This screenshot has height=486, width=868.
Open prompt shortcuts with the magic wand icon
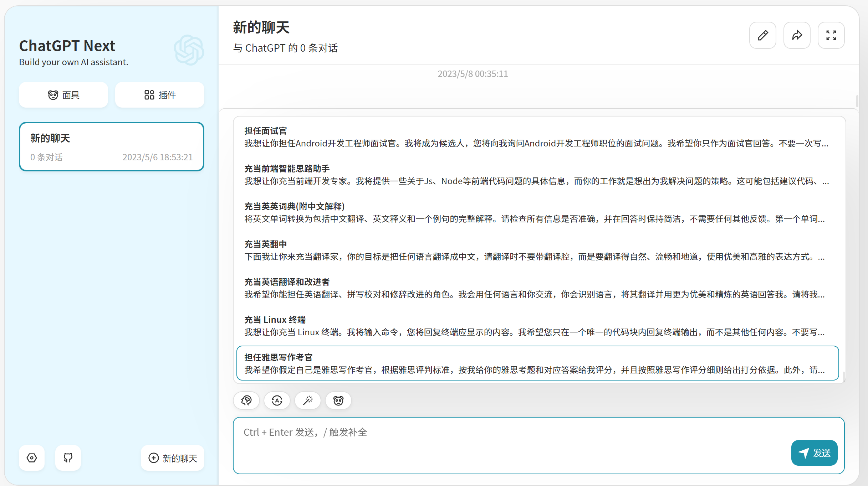pos(307,400)
